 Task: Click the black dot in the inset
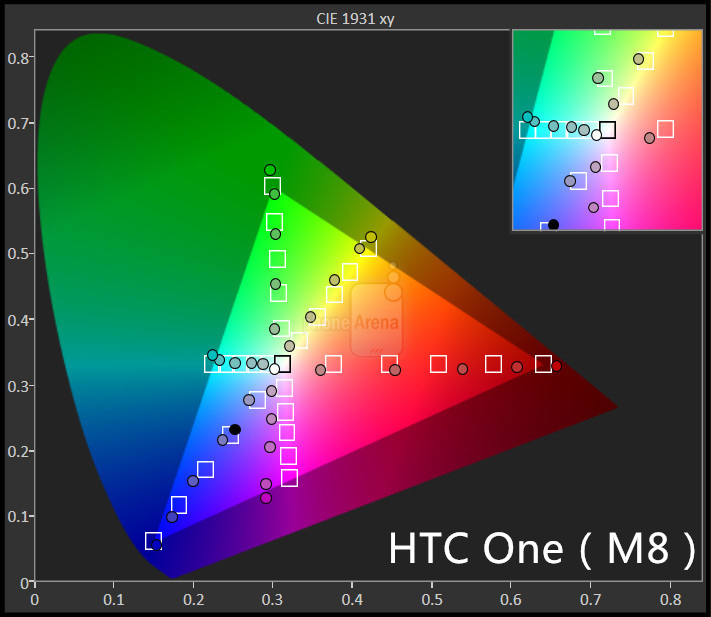553,225
